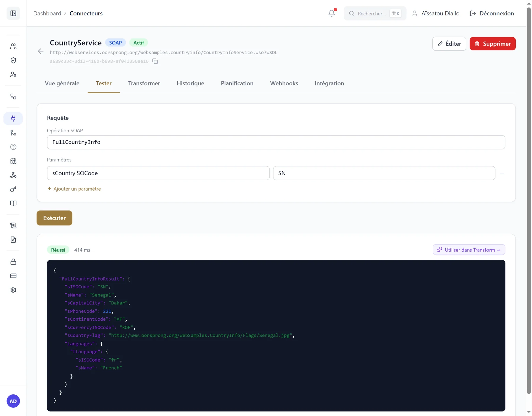The image size is (532, 416).
Task: Open the documentation book icon
Action: 13,204
